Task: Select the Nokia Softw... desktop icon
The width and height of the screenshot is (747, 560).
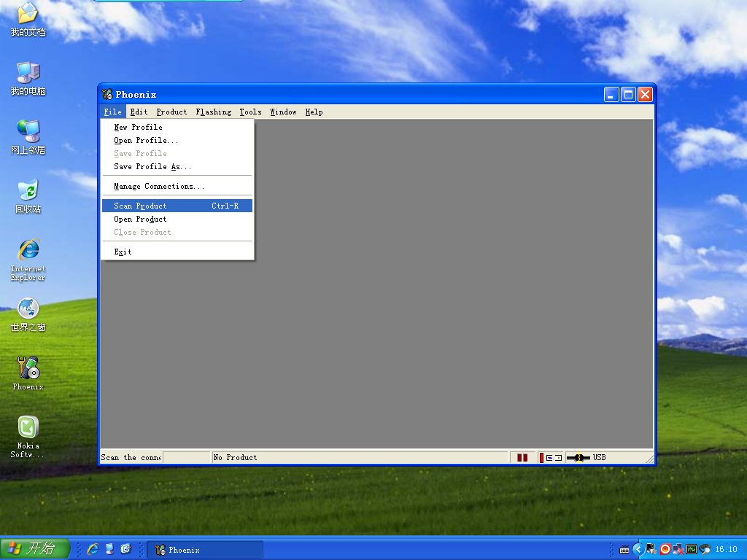Action: pyautogui.click(x=28, y=437)
